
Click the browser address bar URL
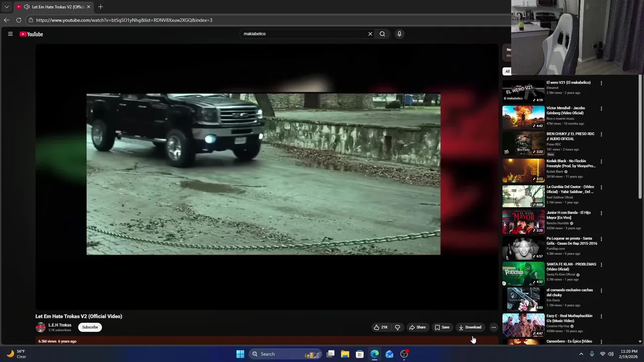(124, 20)
